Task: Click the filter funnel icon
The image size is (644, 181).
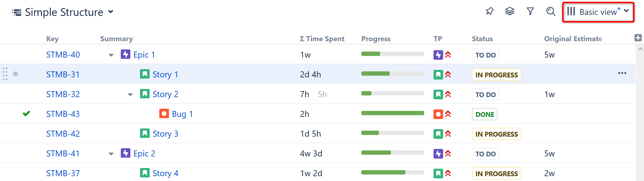Action: coord(530,11)
